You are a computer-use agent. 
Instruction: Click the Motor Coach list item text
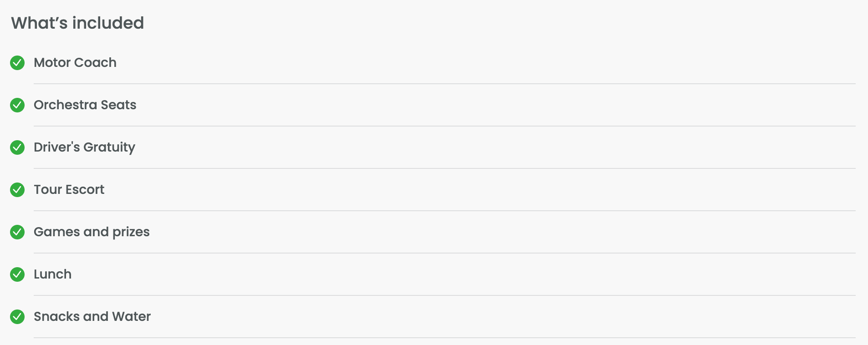[75, 62]
